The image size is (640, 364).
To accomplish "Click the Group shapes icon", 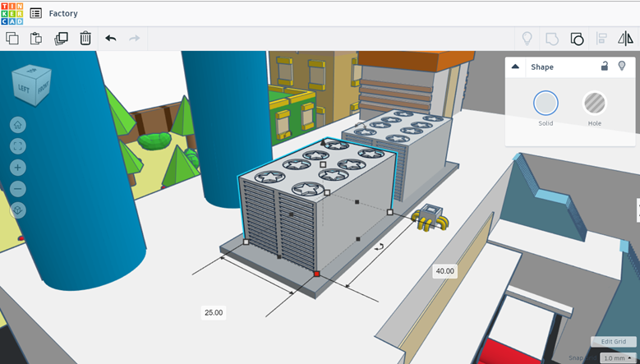I will click(x=552, y=39).
